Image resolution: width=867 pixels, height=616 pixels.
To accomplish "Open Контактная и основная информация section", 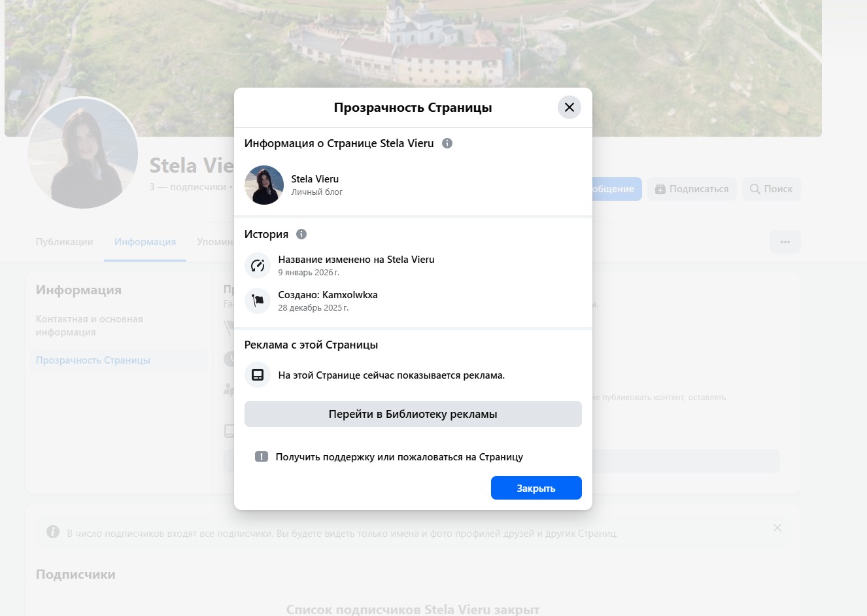I will tap(89, 326).
